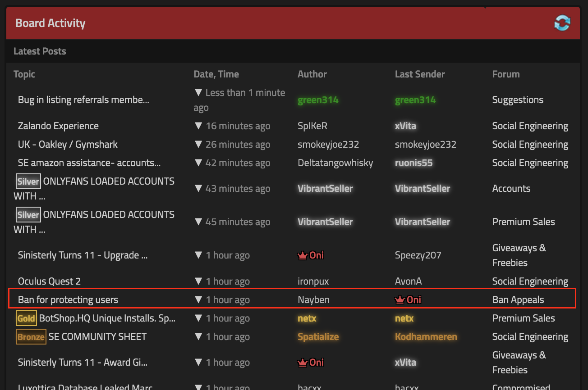The height and width of the screenshot is (390, 588).
Task: Click the arrow beside "Less than 1 minute ago"
Action: pyautogui.click(x=198, y=93)
